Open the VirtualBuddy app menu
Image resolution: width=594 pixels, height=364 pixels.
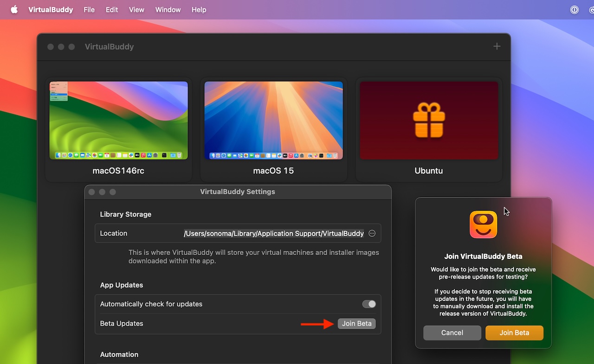pyautogui.click(x=51, y=10)
